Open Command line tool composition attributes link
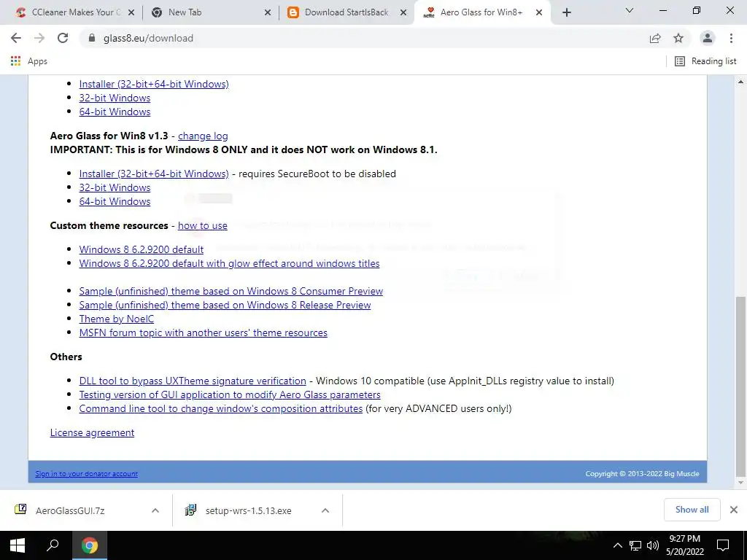The width and height of the screenshot is (747, 560). click(x=220, y=408)
